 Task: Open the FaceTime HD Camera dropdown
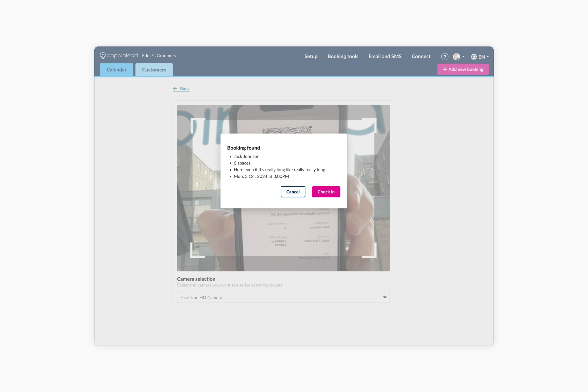283,297
